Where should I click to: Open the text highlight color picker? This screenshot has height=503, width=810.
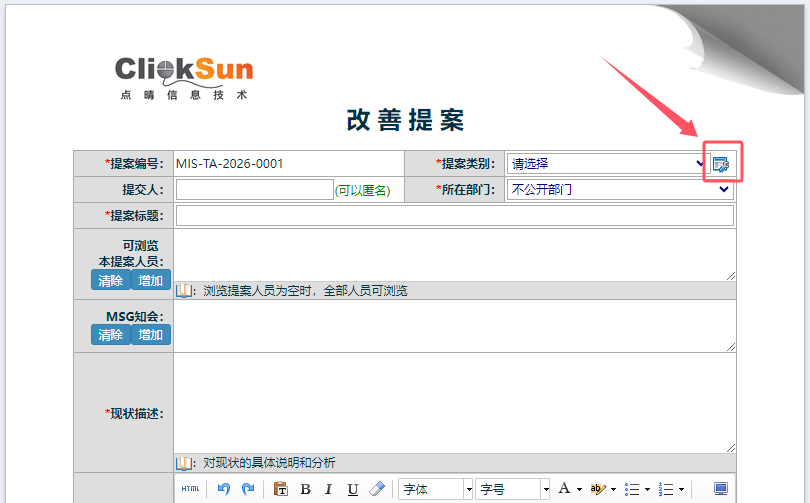point(602,489)
